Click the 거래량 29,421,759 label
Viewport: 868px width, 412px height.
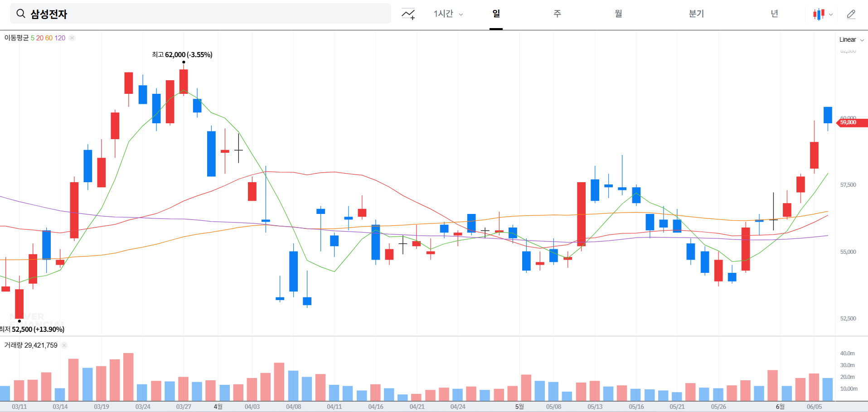click(x=31, y=345)
